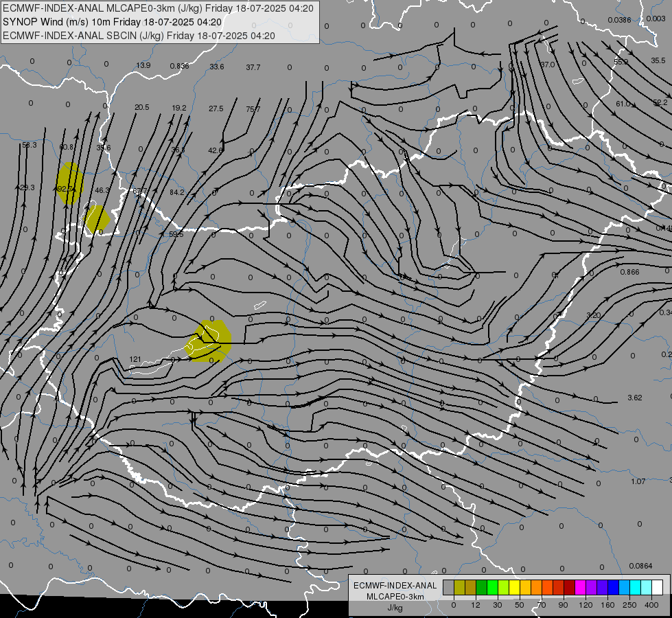Image resolution: width=672 pixels, height=618 pixels.
Task: Click the legend title ECMWF-INDEX-ANAL
Action: pos(395,586)
